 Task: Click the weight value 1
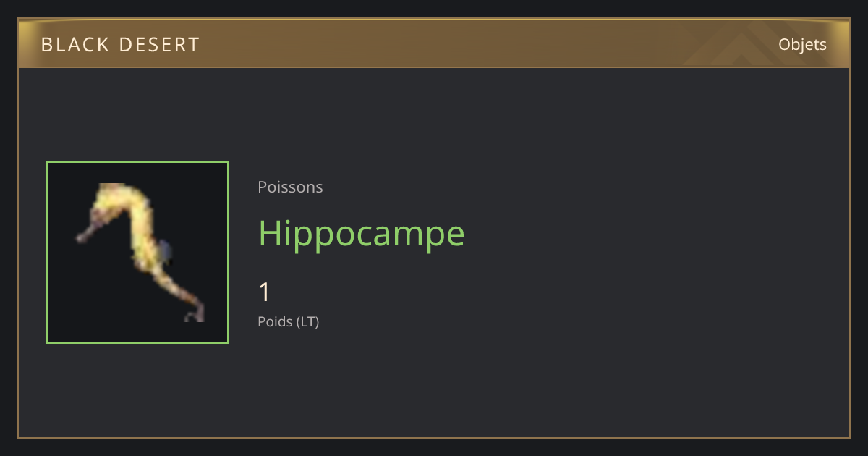pos(265,292)
